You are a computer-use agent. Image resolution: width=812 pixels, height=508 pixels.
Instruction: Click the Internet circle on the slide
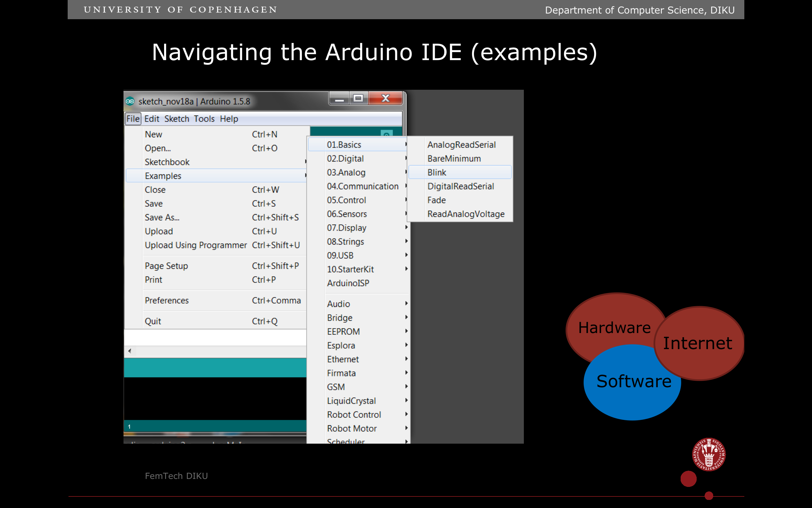click(699, 343)
